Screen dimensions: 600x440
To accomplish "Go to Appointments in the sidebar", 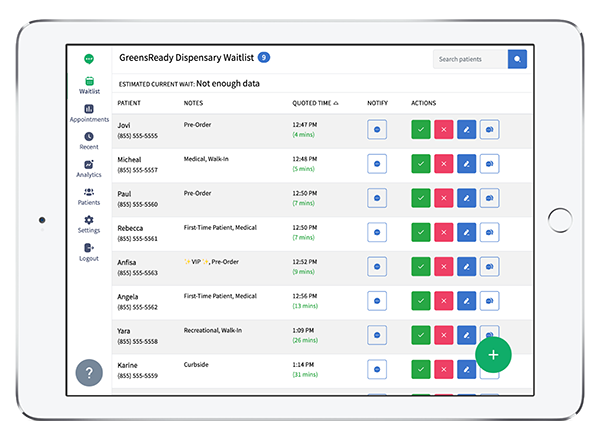I will (89, 113).
